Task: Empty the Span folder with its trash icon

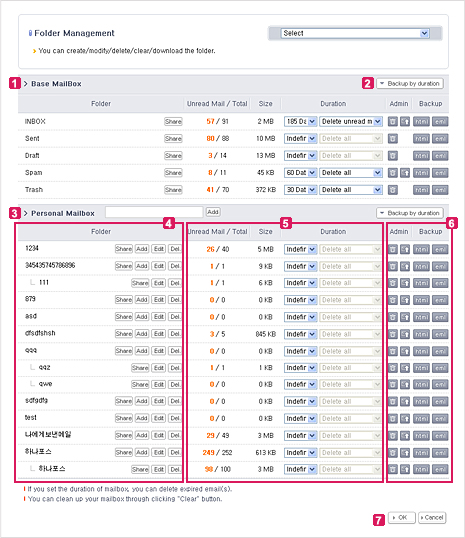Action: point(393,173)
